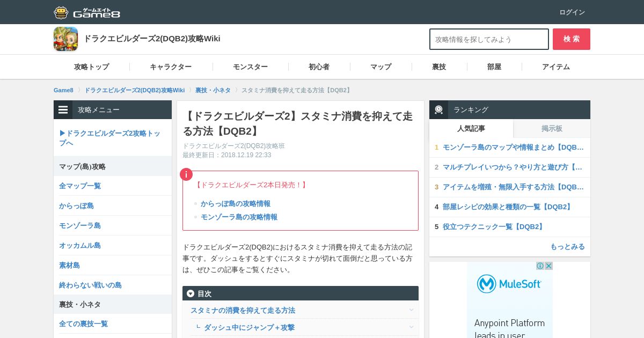Open からっぽ島の攻略情報 link in notice
Image resolution: width=644 pixels, height=338 pixels.
click(236, 204)
